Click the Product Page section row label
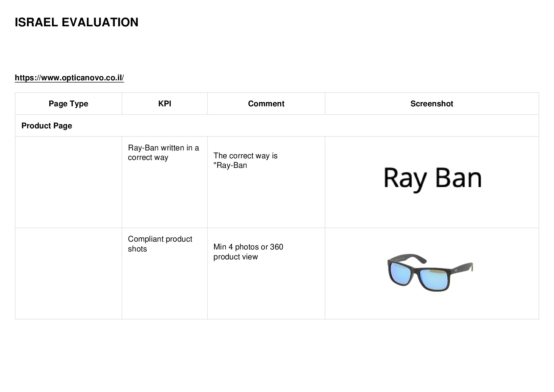The image size is (554, 392). click(x=47, y=126)
